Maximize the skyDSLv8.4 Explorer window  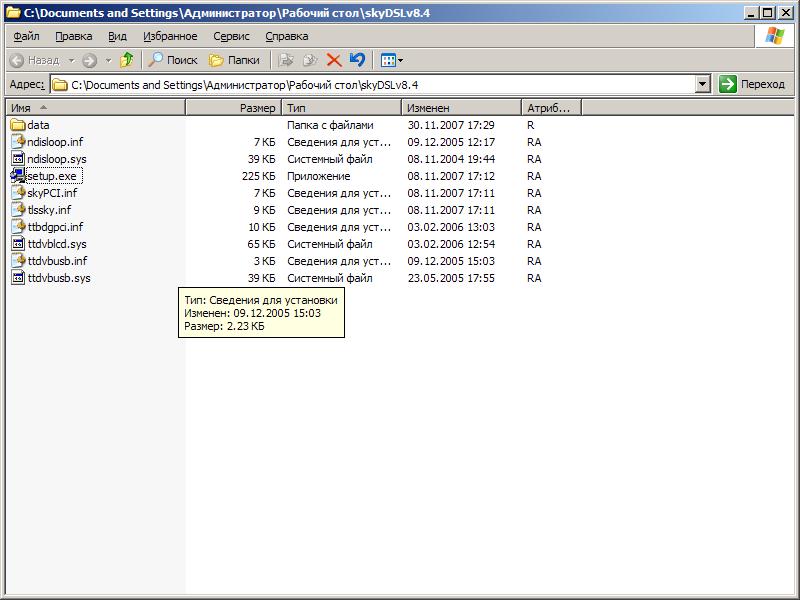tap(767, 13)
